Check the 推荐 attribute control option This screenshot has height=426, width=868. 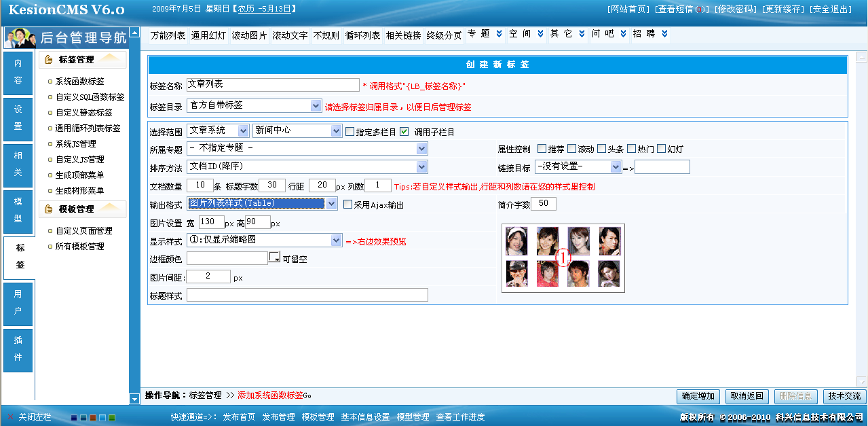[x=542, y=148]
